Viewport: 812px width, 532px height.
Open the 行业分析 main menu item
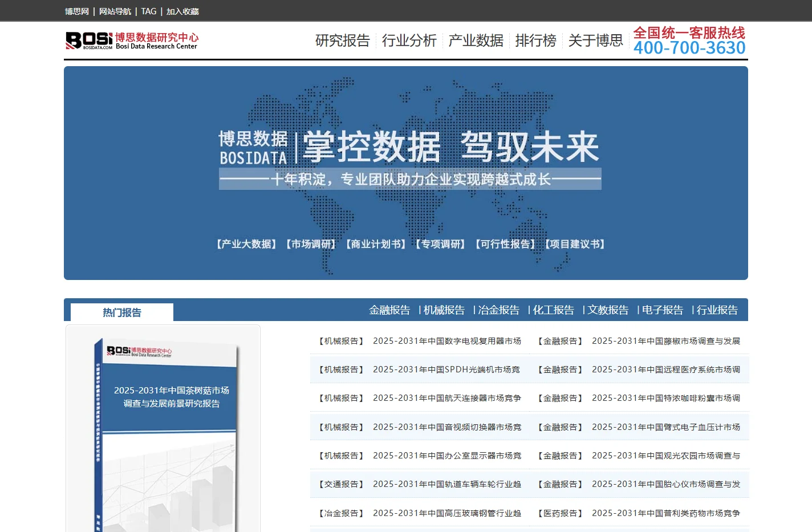409,40
